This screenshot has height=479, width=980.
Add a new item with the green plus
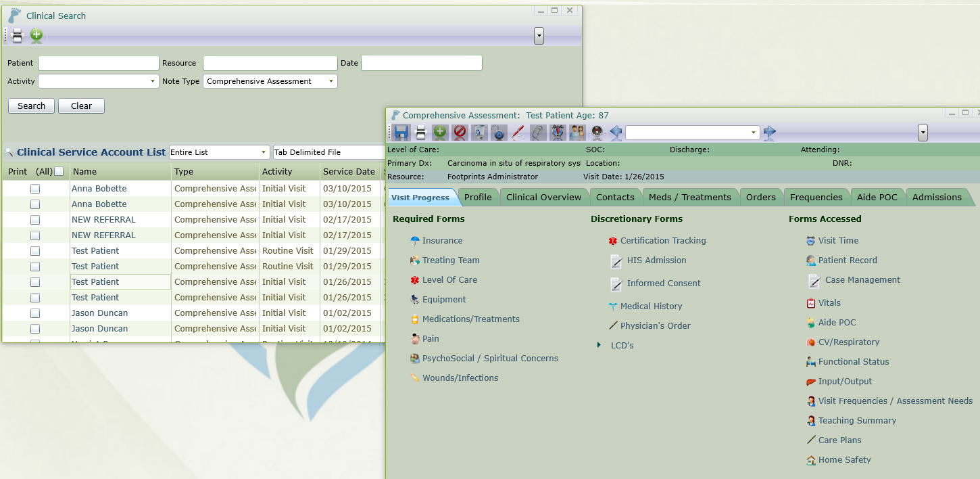(440, 133)
